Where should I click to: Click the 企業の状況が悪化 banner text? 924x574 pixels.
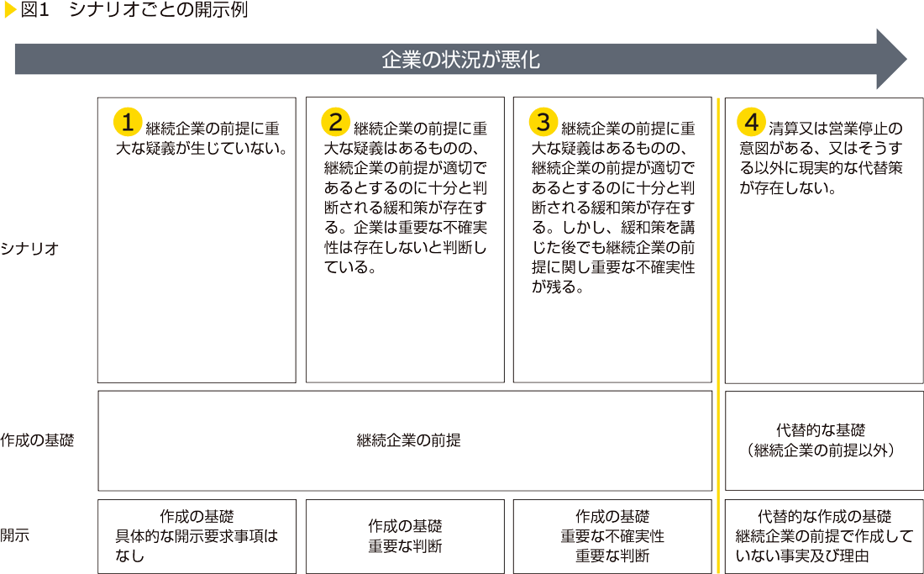coord(460,60)
